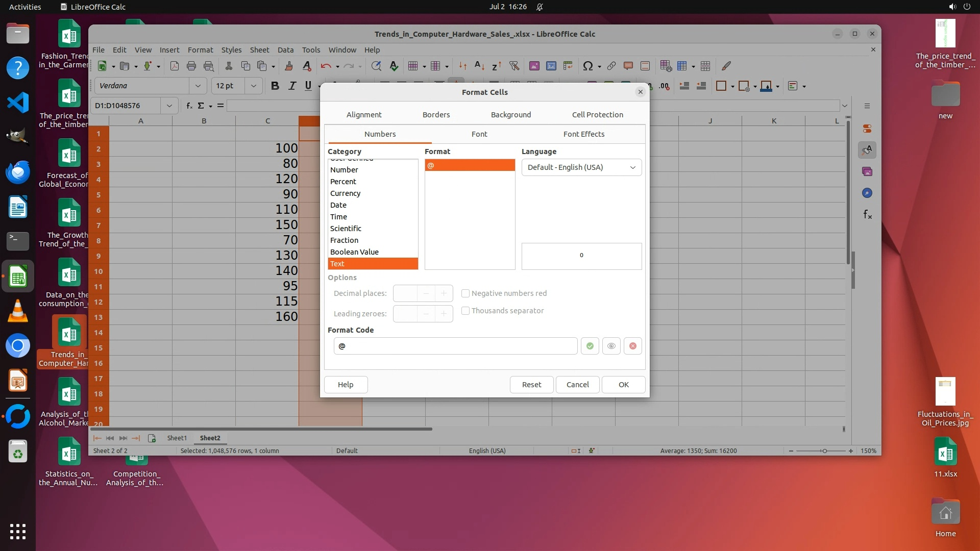The width and height of the screenshot is (980, 551).
Task: Open the Language dropdown showing Default - English (USA)
Action: coord(581,167)
